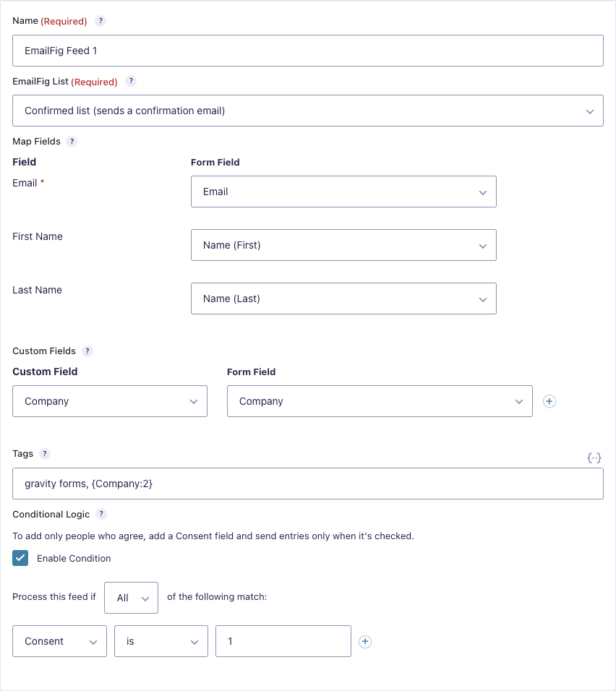
Task: Click the Last Name field label
Action: click(37, 290)
